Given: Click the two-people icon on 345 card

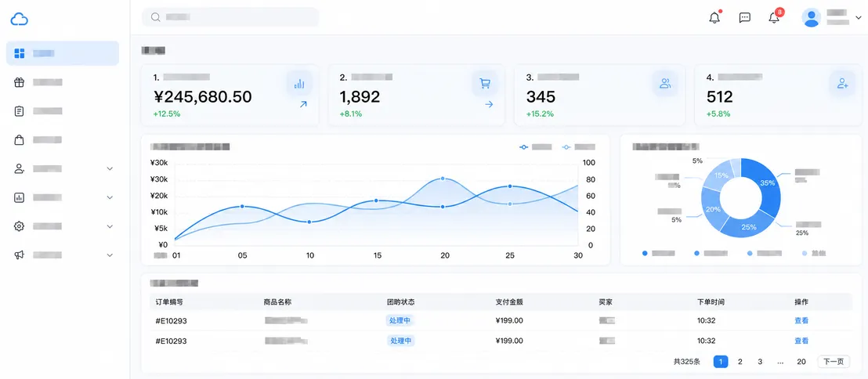Looking at the screenshot, I should pyautogui.click(x=665, y=84).
